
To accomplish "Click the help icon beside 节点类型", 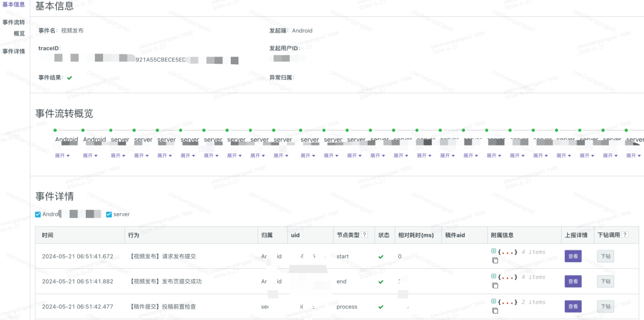I will [364, 235].
